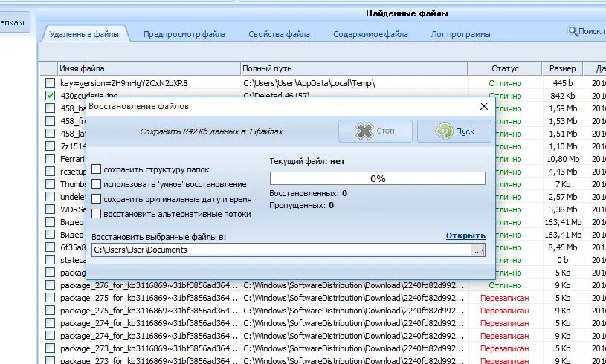Sort by Размер column header
The image size is (606, 364).
562,68
